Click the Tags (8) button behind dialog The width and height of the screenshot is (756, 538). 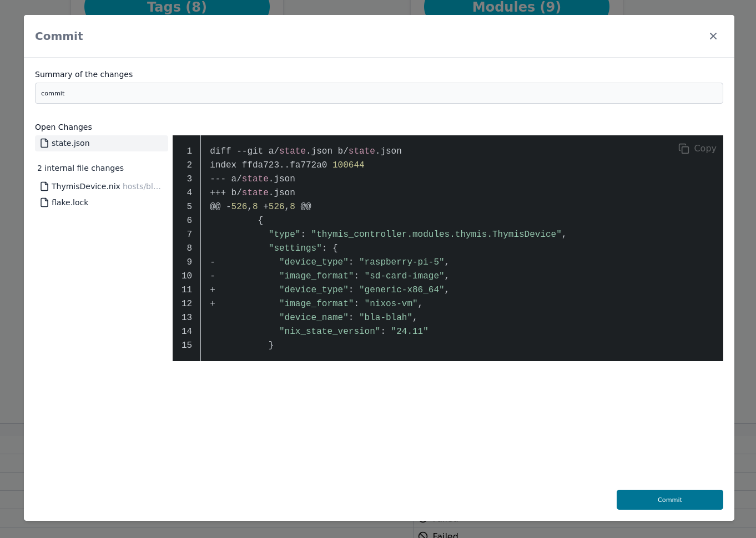pyautogui.click(x=177, y=7)
